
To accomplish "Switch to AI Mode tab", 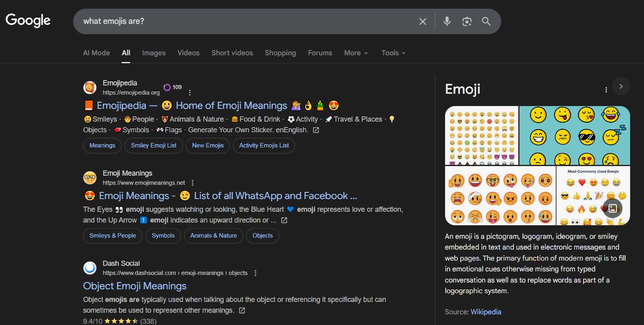I will tap(96, 53).
